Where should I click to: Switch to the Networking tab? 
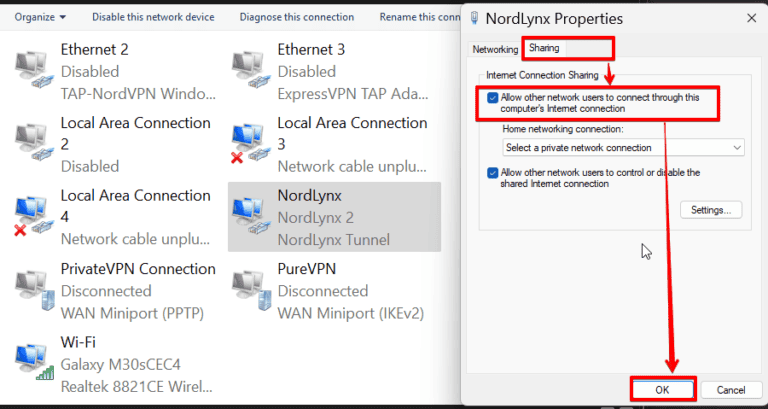pyautogui.click(x=495, y=49)
